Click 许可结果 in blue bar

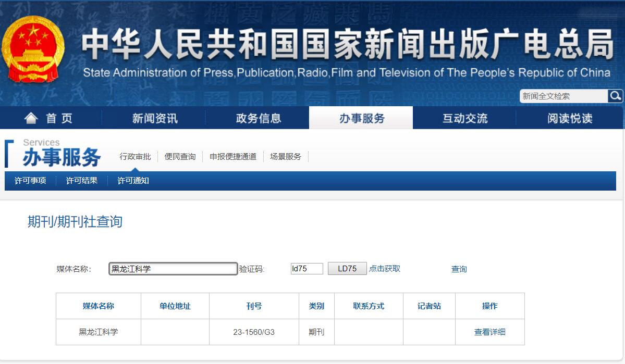[82, 181]
